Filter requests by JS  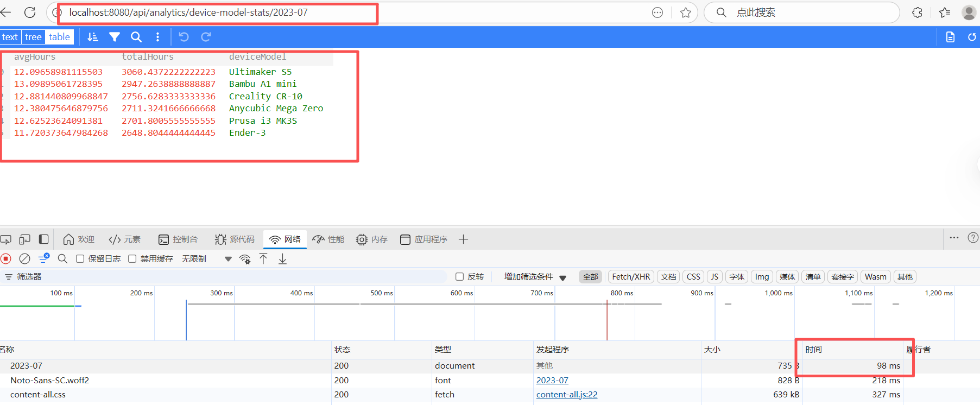[715, 277]
